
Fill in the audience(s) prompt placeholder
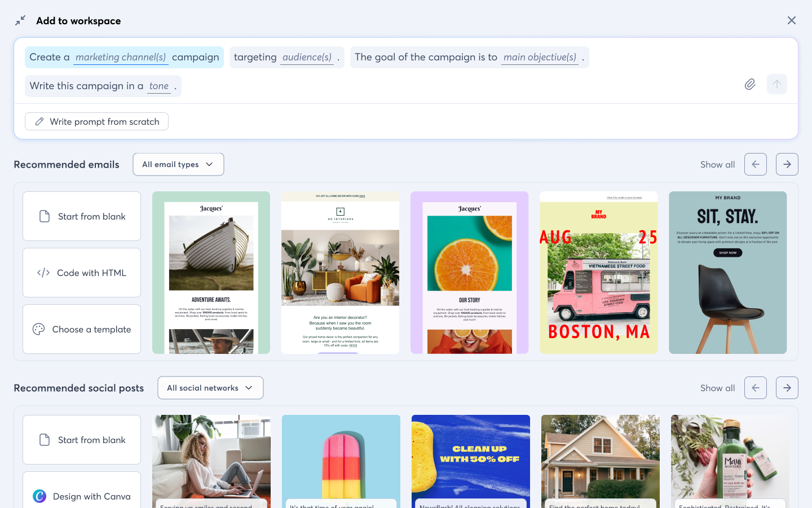(x=307, y=58)
